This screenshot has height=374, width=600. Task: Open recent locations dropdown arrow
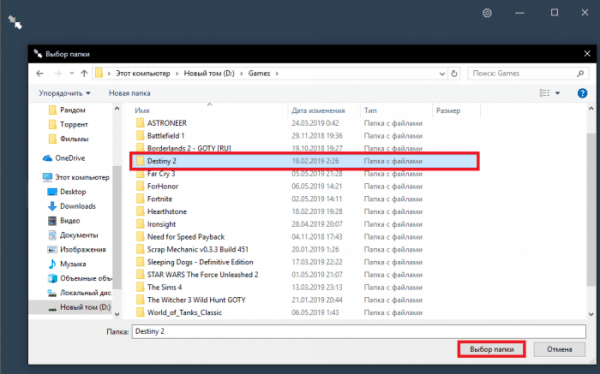point(72,73)
